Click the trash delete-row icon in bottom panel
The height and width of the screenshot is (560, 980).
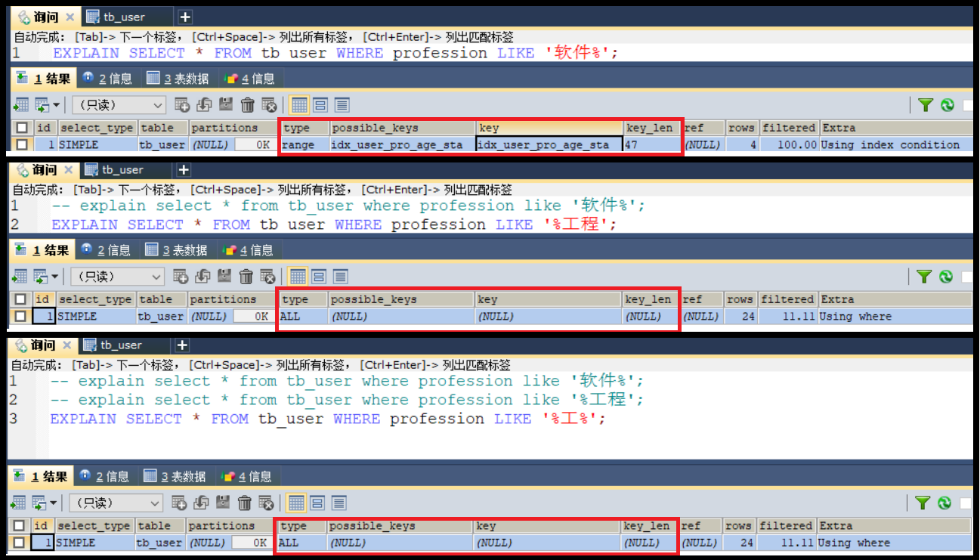pos(244,503)
